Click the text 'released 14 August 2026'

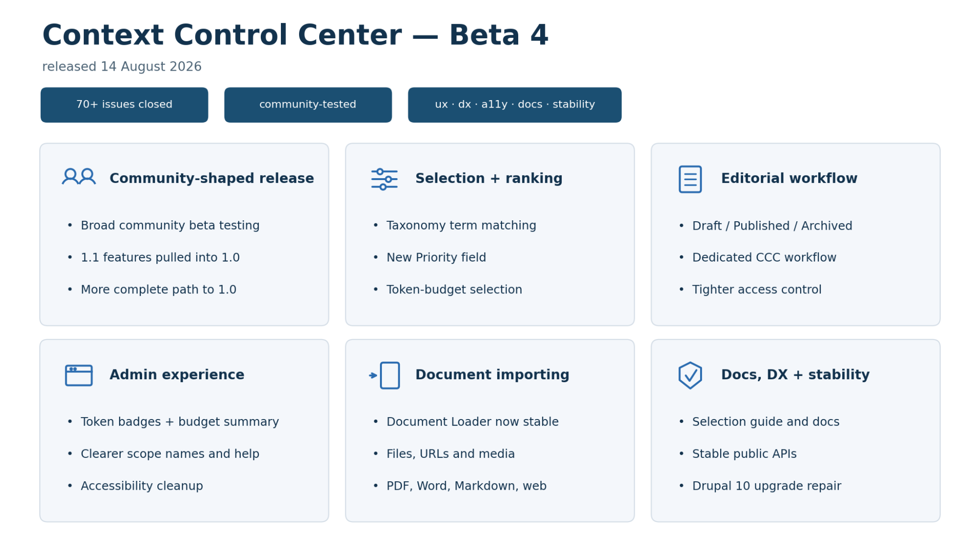click(x=122, y=67)
